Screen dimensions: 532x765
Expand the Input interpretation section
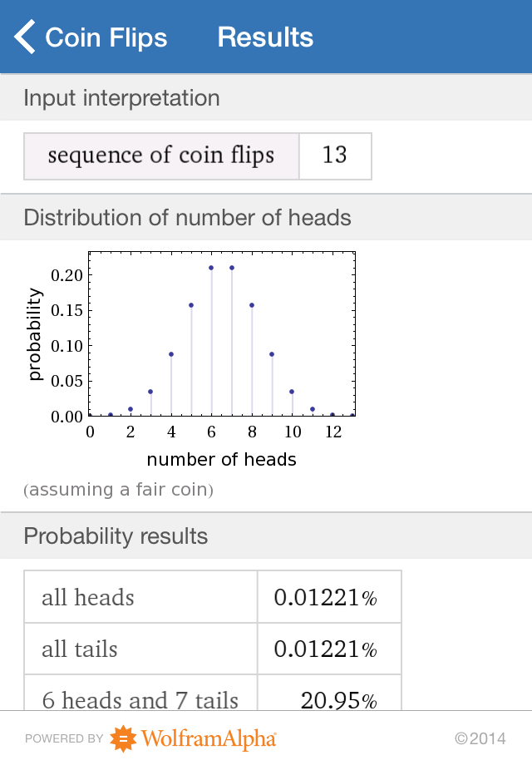pyautogui.click(x=121, y=98)
